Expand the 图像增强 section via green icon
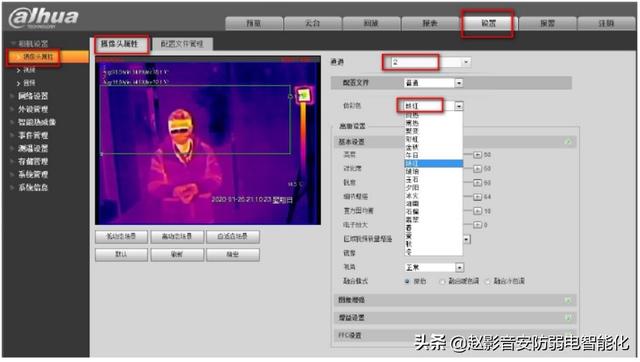Image resolution: width=640 pixels, height=362 pixels. click(568, 300)
